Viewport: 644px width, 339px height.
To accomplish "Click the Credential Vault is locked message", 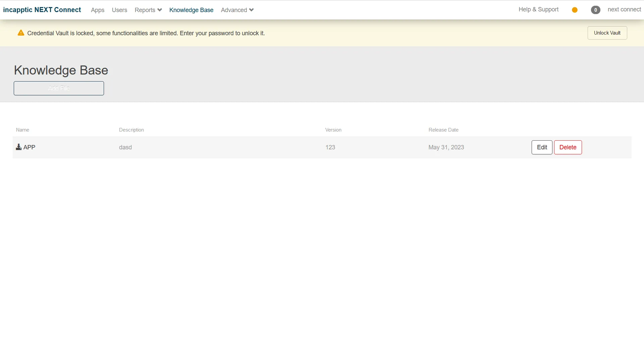I will coord(146,33).
